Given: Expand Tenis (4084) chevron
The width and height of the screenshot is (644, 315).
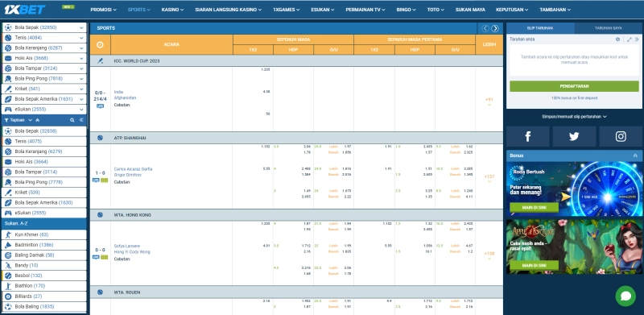Looking at the screenshot, I should click(x=81, y=38).
